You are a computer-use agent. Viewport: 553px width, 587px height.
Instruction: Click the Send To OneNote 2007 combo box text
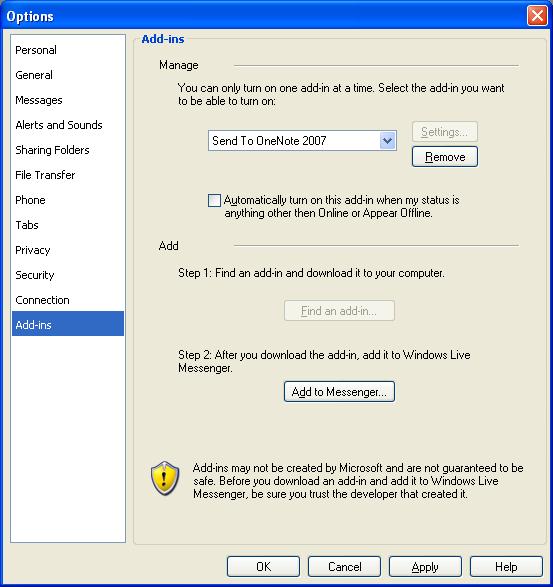click(x=269, y=141)
